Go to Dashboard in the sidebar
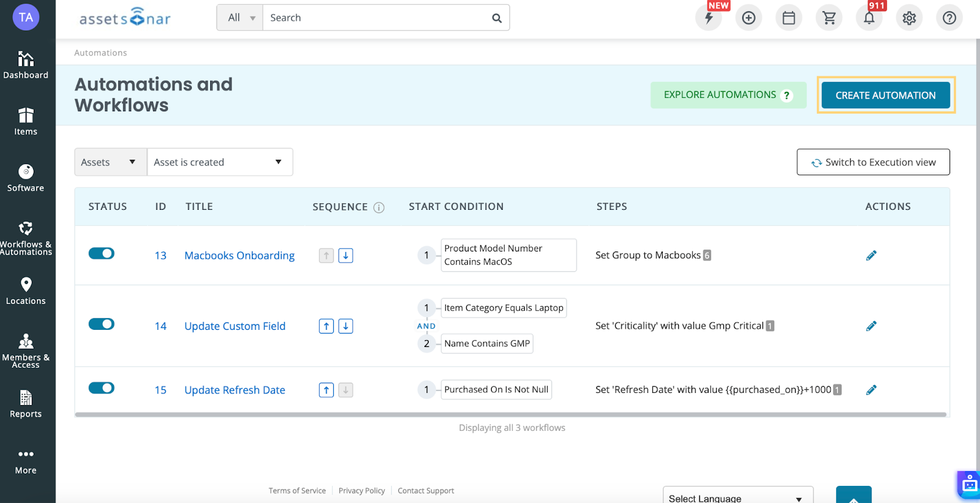The width and height of the screenshot is (980, 503). point(26,65)
